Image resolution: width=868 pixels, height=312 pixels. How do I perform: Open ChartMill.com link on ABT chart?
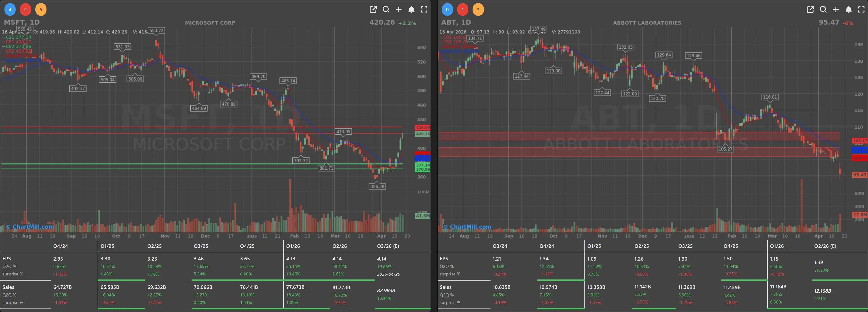(467, 227)
